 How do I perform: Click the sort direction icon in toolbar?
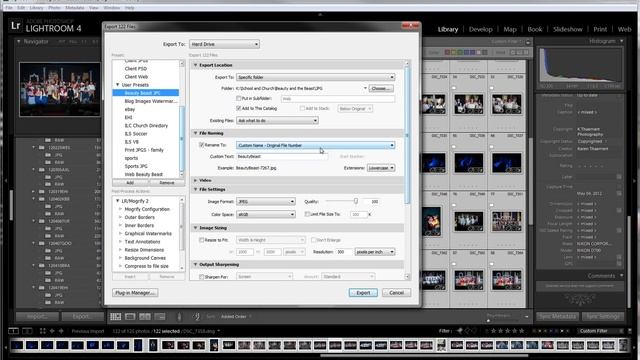(x=197, y=317)
